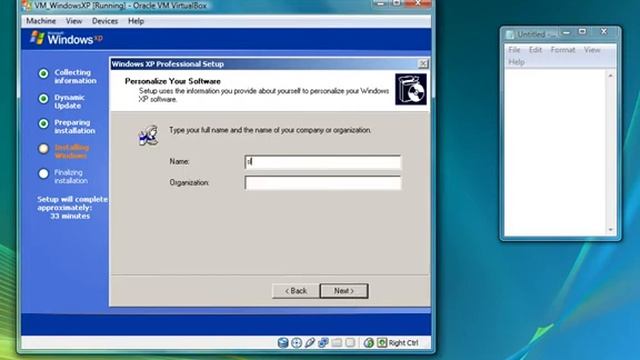
Task: Click the Next button in setup
Action: coord(344,291)
